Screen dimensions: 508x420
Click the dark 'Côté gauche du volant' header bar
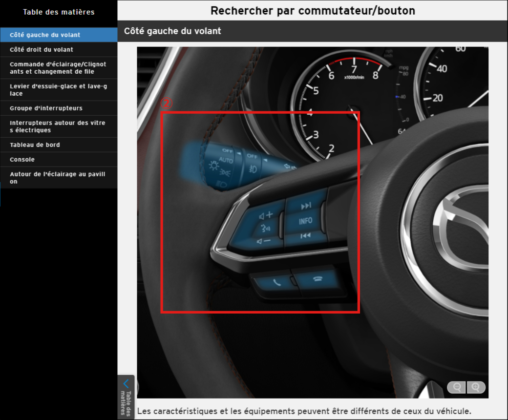[313, 31]
